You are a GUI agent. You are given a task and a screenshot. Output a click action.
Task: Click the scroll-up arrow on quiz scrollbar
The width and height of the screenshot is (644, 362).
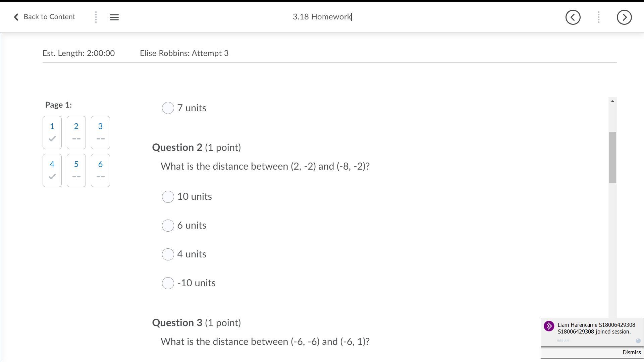(612, 101)
